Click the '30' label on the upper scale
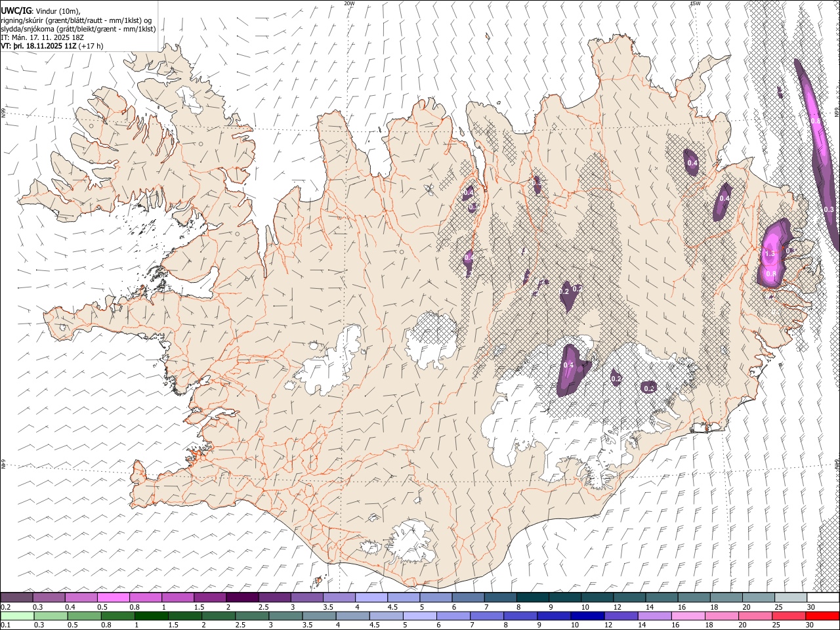Viewport: 840px width, 630px height. [811, 607]
